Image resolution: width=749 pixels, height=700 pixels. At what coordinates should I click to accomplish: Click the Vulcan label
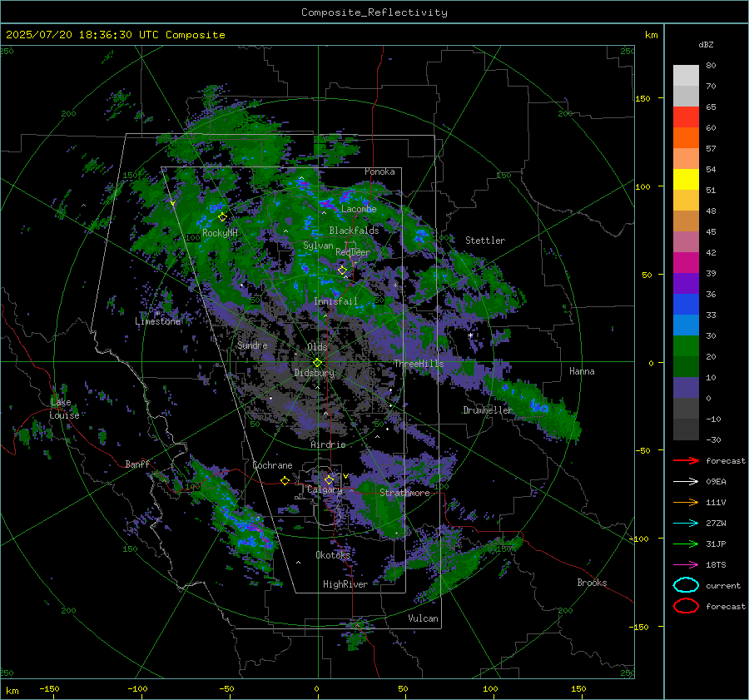click(424, 618)
